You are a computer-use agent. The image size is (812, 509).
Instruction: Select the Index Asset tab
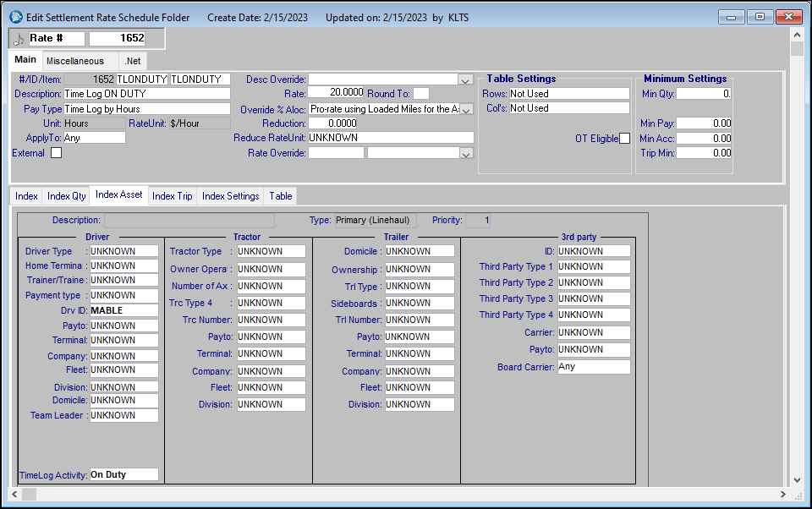[x=118, y=194]
